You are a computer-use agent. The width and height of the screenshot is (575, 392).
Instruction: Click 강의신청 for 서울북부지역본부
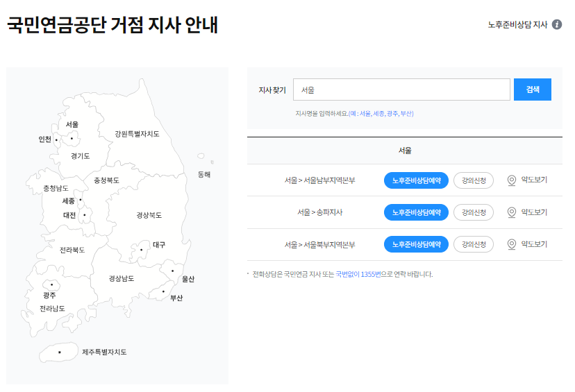(x=474, y=244)
